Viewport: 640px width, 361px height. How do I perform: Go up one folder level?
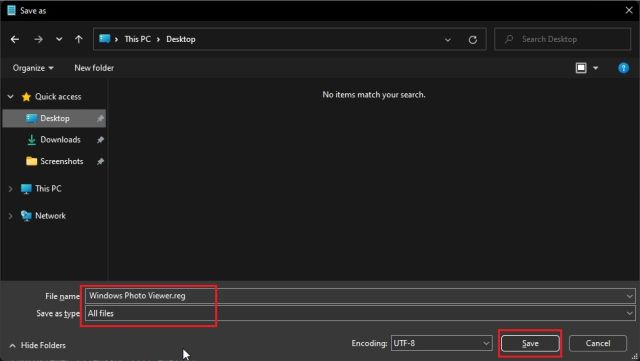pos(79,40)
